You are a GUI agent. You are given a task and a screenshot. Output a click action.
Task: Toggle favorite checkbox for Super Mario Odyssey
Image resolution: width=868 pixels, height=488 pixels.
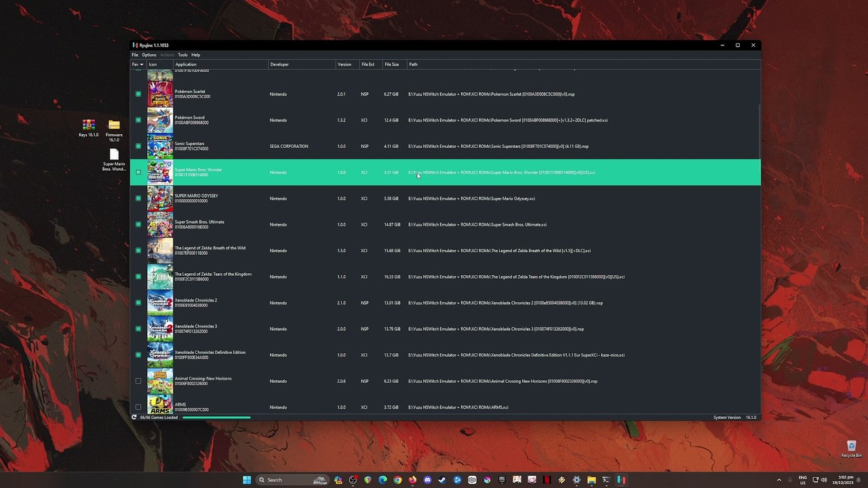pos(138,199)
